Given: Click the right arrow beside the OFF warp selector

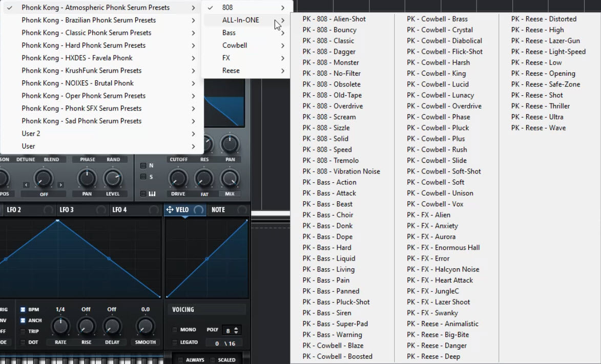Looking at the screenshot, I should (61, 185).
